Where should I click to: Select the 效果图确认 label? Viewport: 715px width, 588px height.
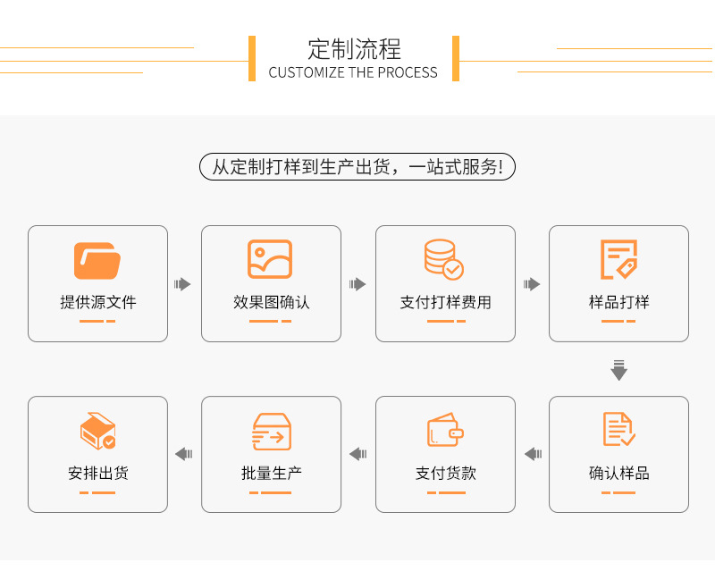272,302
